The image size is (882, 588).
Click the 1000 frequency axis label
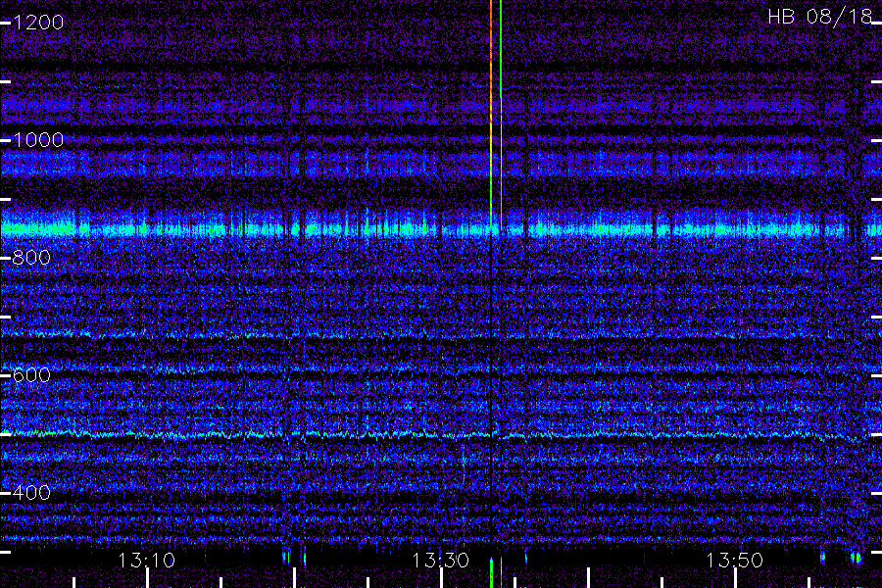[x=38, y=140]
